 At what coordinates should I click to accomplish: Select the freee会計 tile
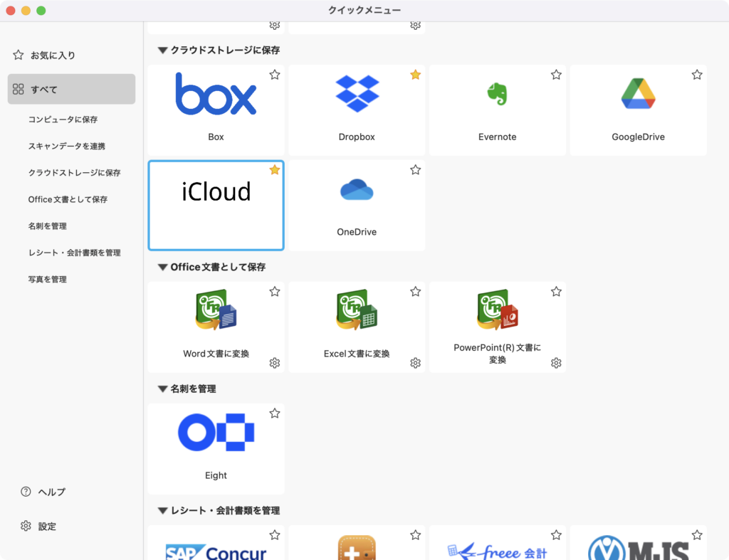(497, 543)
